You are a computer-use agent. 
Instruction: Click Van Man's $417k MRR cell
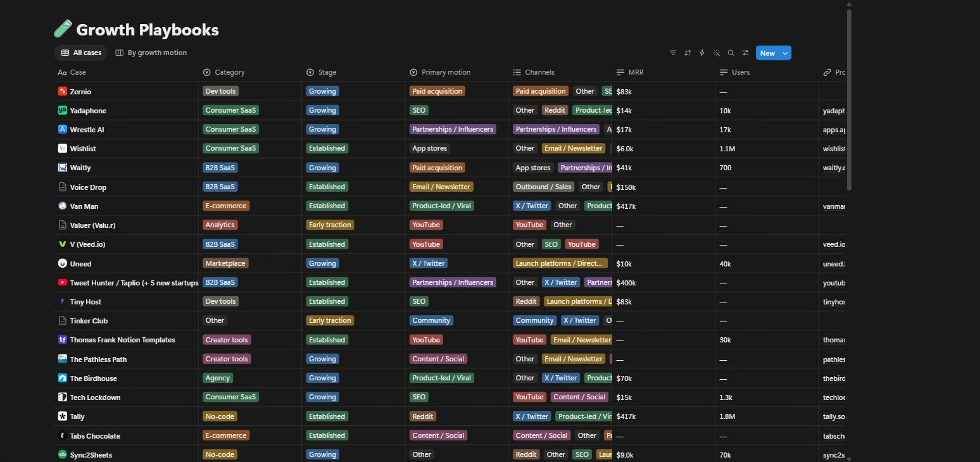(663, 206)
